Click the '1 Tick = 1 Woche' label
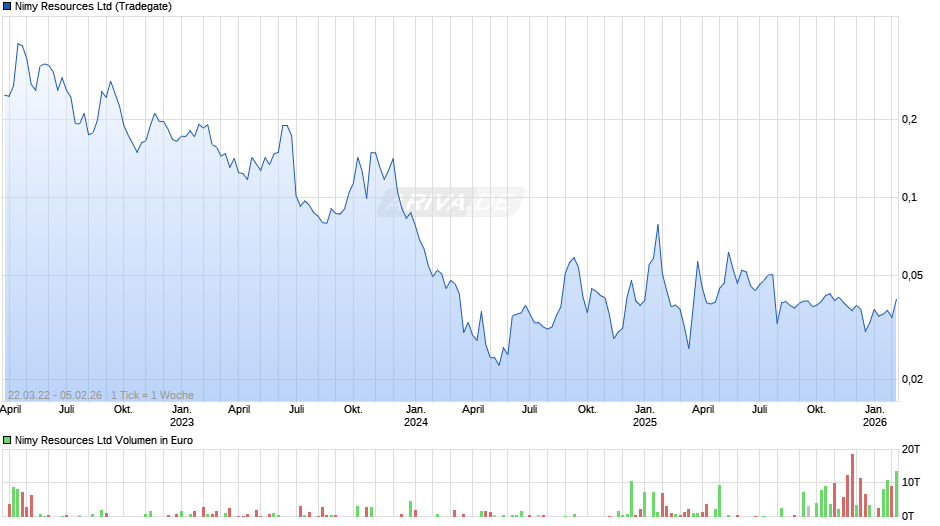Screen dimensions: 940x526 point(152,395)
